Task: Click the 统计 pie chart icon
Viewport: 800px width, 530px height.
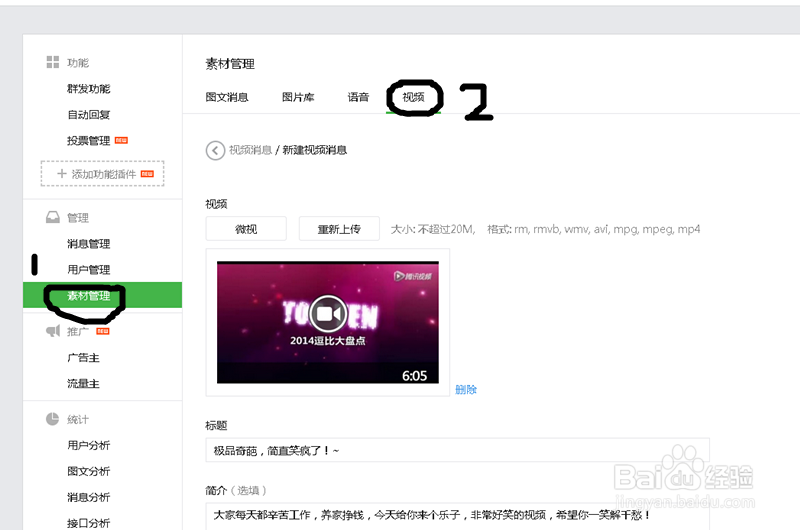Action: point(53,419)
